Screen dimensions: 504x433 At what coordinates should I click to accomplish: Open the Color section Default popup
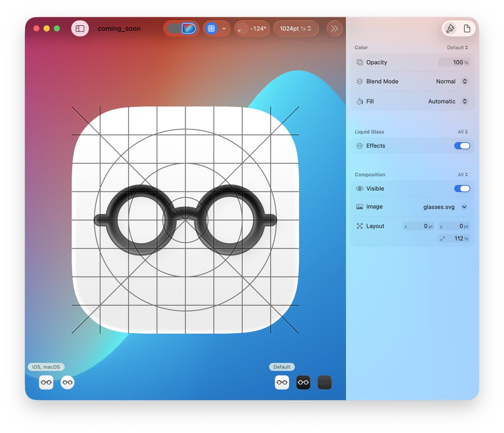pos(457,47)
